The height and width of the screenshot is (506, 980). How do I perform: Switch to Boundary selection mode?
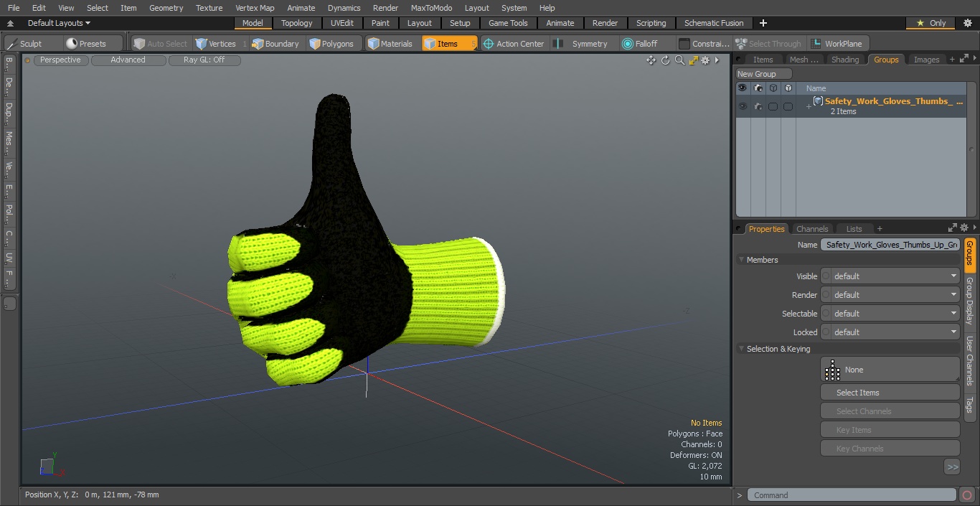click(275, 44)
